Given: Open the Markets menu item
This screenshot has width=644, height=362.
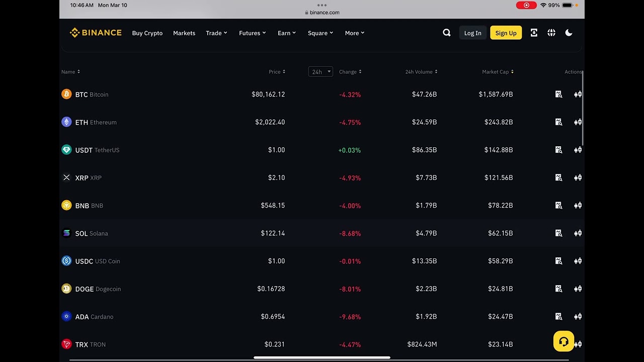Looking at the screenshot, I should pos(184,33).
